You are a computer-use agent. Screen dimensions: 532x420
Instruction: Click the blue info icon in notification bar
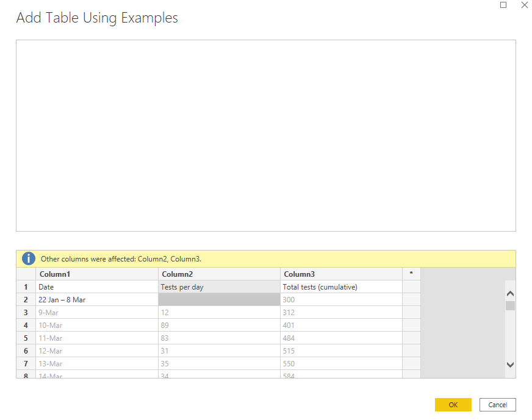pos(29,259)
